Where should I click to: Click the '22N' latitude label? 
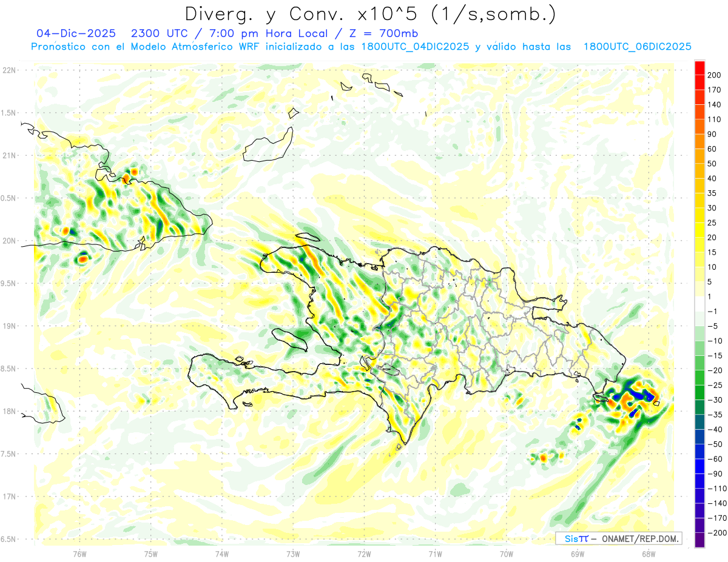tap(8, 70)
